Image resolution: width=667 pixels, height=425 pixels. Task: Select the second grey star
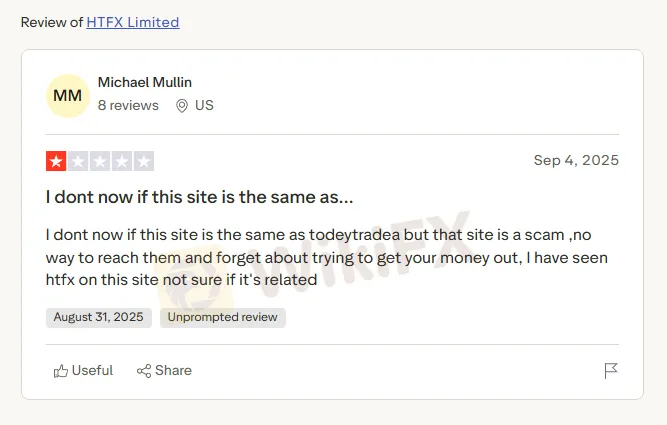tap(78, 161)
